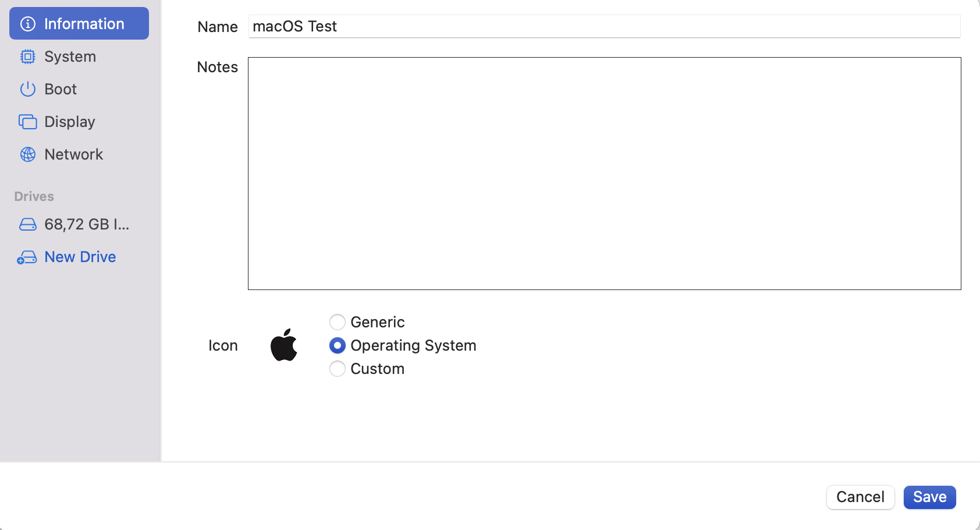Viewport: 980px width, 530px height.
Task: Click the Information info icon
Action: tap(27, 23)
